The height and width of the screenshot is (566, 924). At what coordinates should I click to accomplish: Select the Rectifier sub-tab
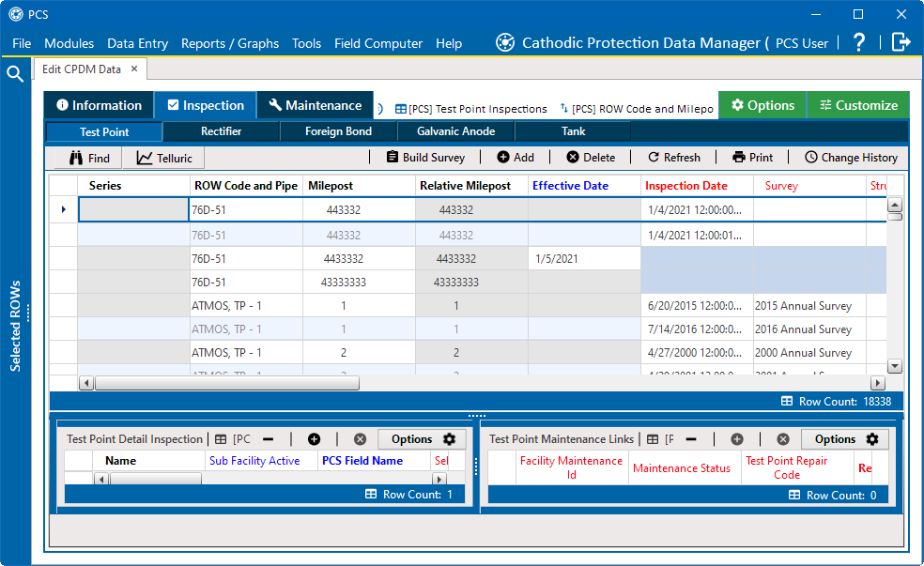pyautogui.click(x=221, y=131)
